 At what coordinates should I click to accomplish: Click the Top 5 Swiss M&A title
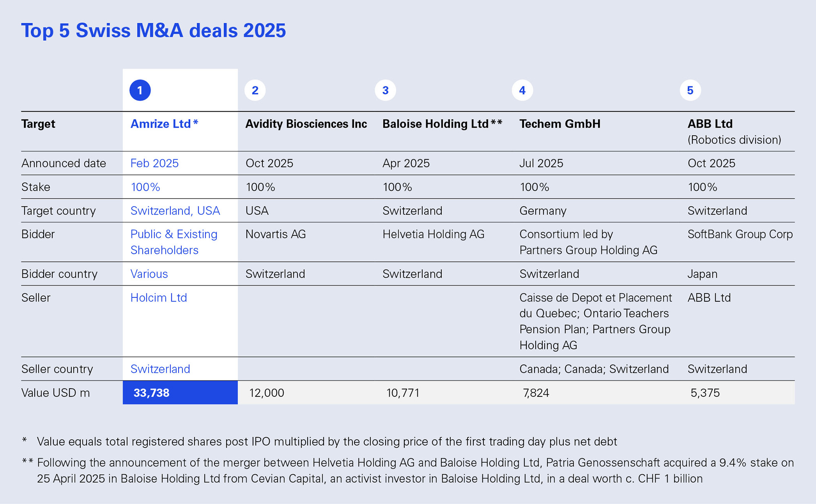coord(153,31)
